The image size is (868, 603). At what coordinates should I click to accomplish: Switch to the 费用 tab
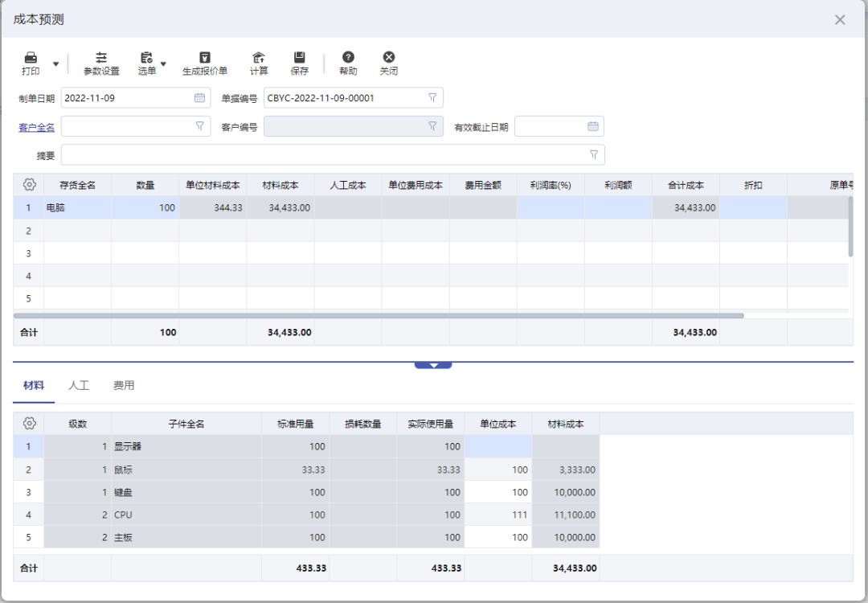(124, 386)
